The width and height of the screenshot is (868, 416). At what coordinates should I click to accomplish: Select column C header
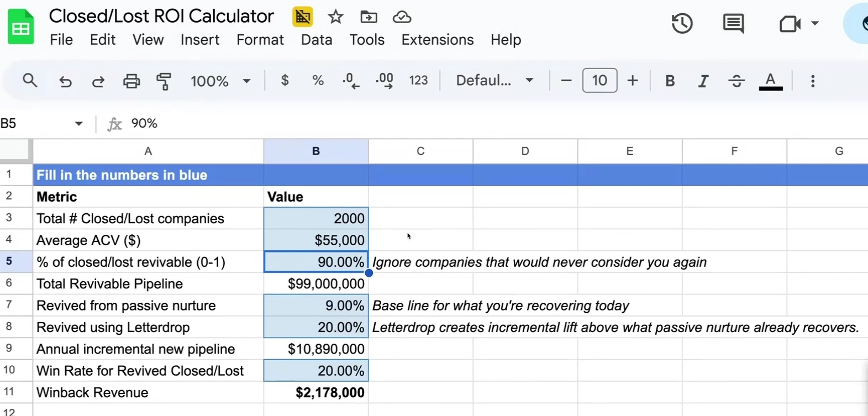420,151
